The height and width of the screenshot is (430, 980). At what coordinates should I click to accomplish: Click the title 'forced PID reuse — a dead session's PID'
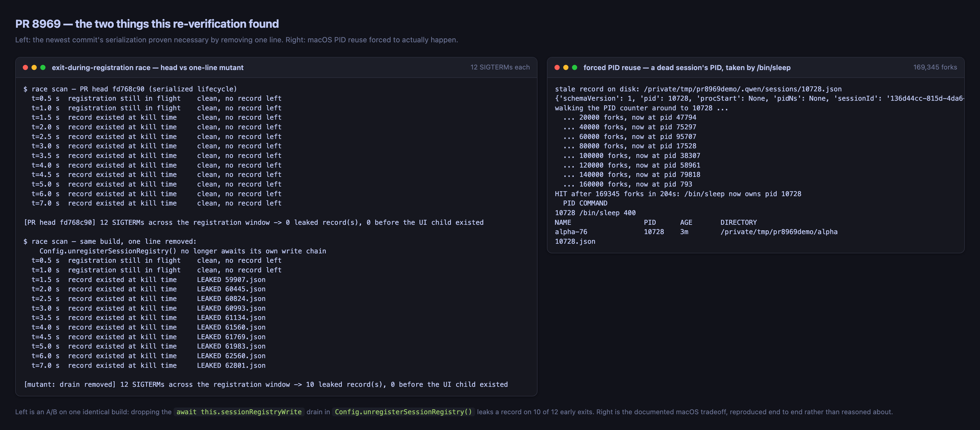pos(687,67)
